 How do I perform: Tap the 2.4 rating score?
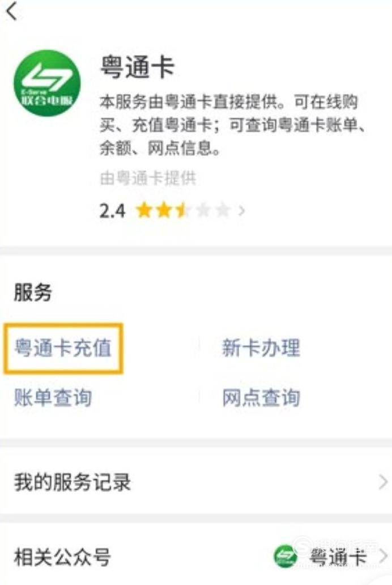click(112, 211)
